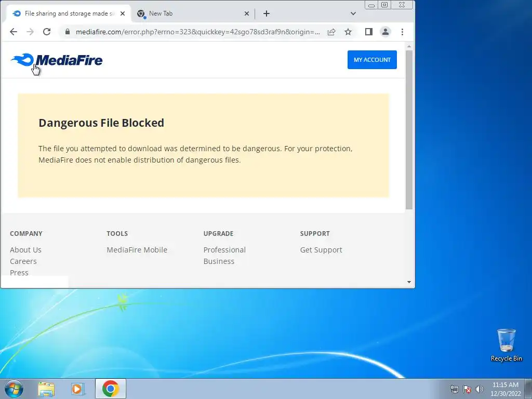Open the Chrome three-dot menu
This screenshot has width=532, height=399.
click(403, 32)
